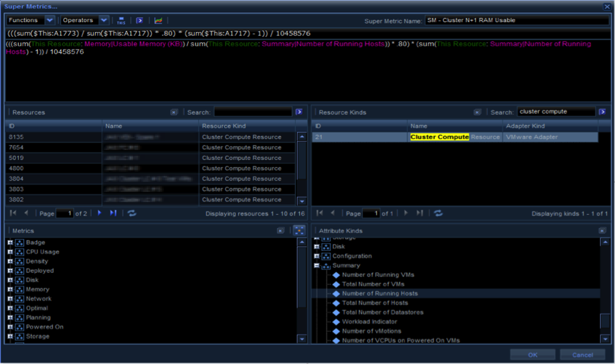
Task: Clear the Resources panel selection
Action: click(174, 112)
